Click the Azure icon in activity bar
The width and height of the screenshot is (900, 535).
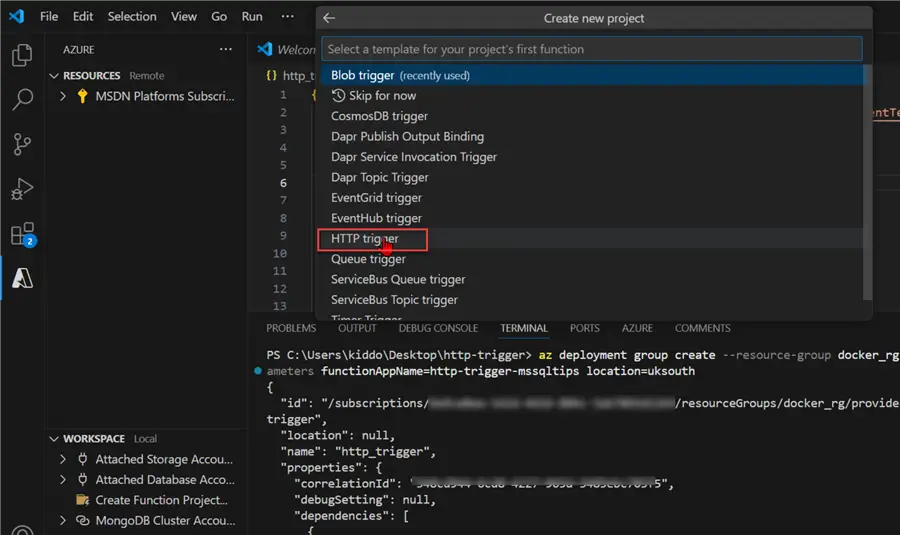tap(22, 279)
